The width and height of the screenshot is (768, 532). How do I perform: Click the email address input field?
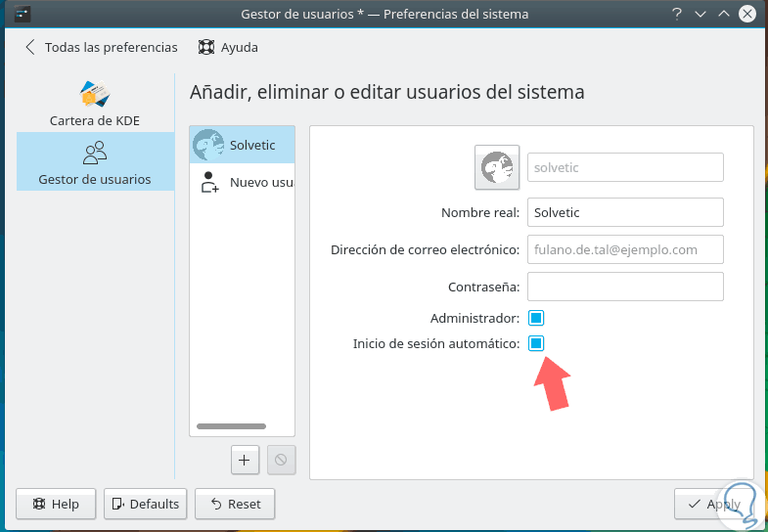pos(625,249)
